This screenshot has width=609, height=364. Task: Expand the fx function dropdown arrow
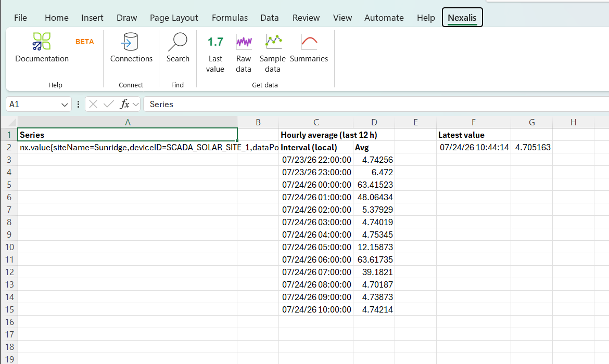point(135,105)
